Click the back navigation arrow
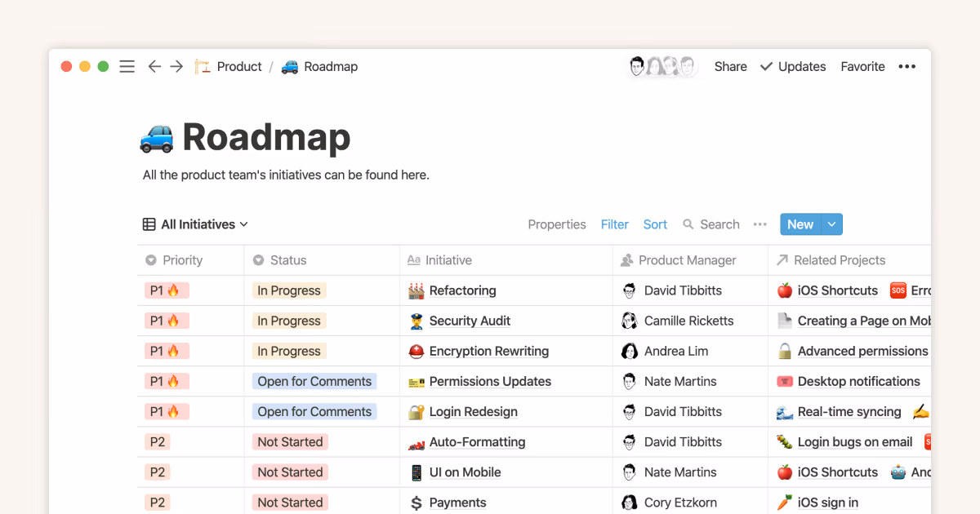This screenshot has height=514, width=980. [154, 67]
